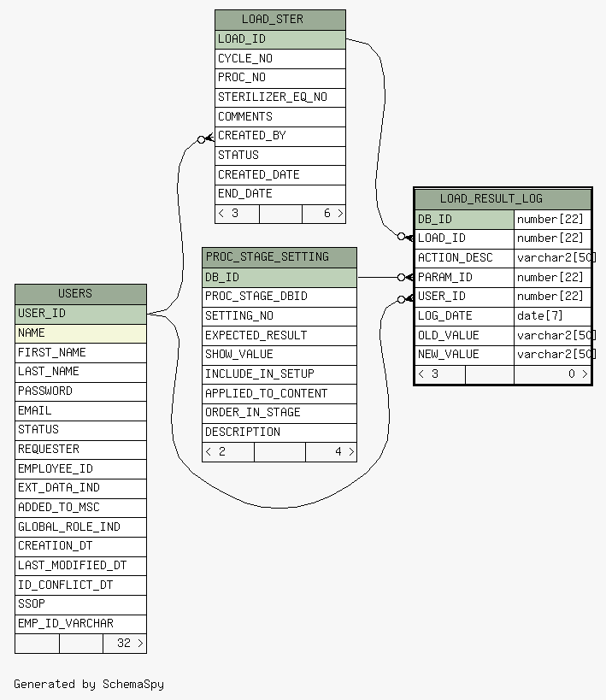Select SHOW_VALUE column
Screen dimensions: 606x700
279,355
